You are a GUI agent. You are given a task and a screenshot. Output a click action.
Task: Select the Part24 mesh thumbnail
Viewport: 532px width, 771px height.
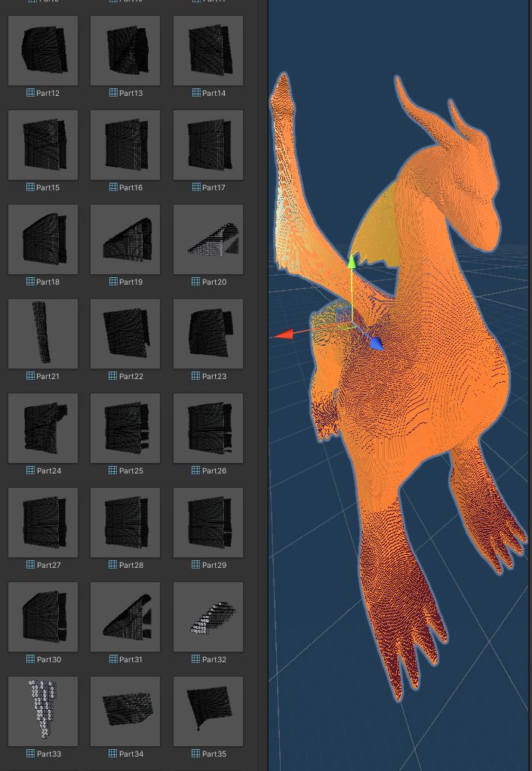pyautogui.click(x=43, y=428)
